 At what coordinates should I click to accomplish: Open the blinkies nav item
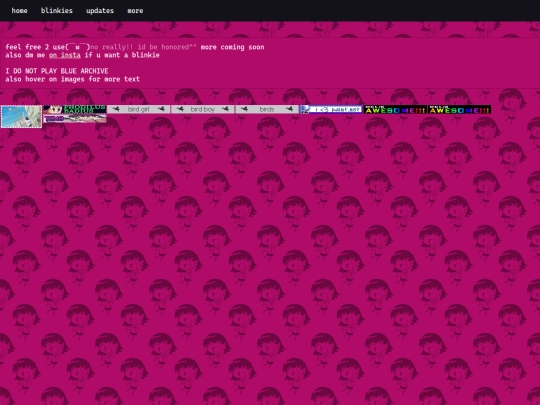click(57, 11)
